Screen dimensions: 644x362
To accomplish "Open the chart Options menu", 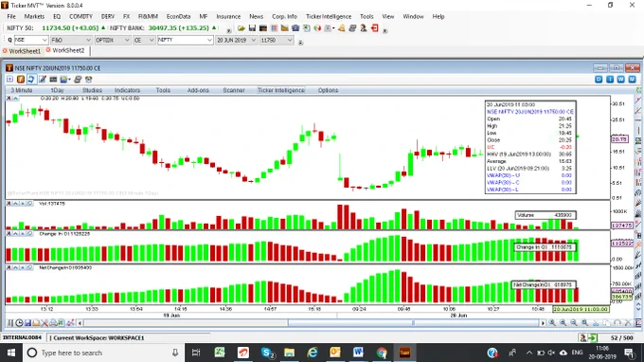I will (x=328, y=90).
